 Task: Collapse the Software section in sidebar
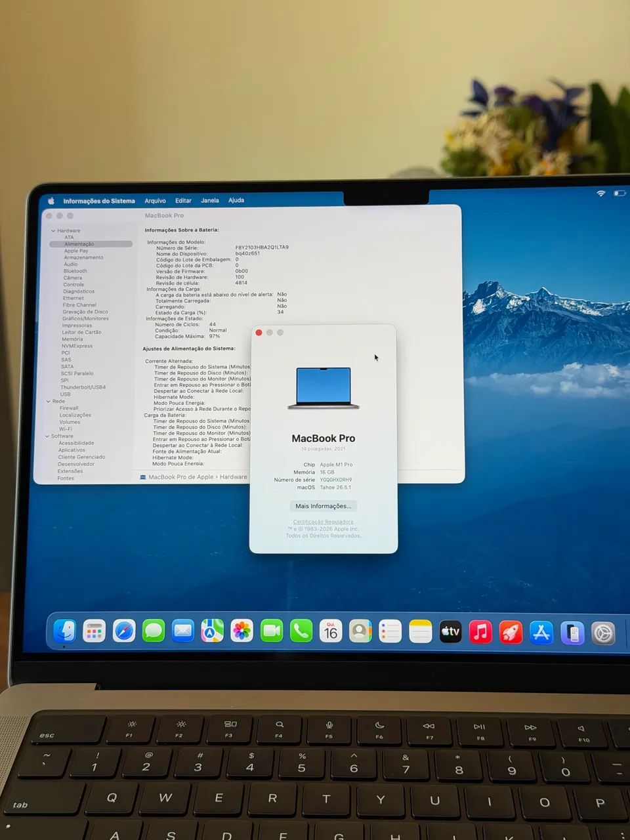[x=47, y=436]
